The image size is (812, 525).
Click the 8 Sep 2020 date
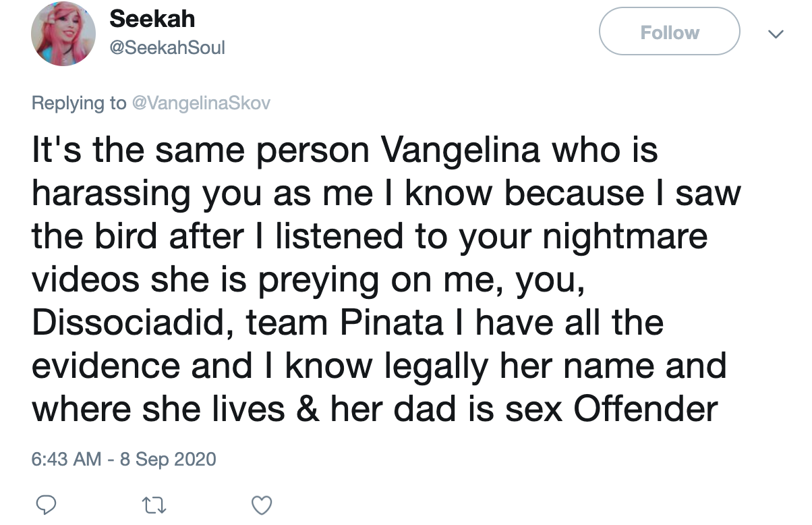point(168,460)
